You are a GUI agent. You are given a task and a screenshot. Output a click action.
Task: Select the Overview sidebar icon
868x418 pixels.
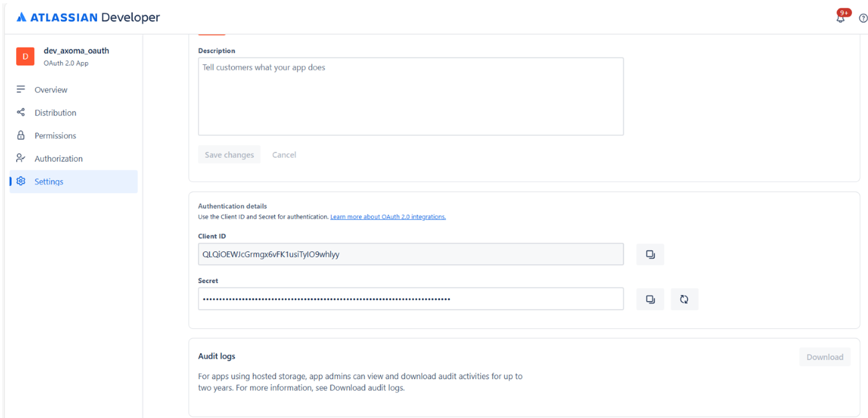coord(22,89)
